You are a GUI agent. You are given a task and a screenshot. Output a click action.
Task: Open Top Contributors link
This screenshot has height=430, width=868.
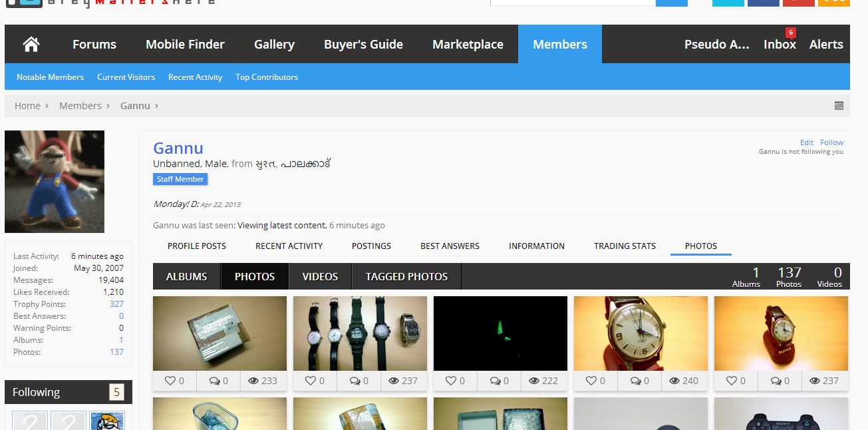267,77
